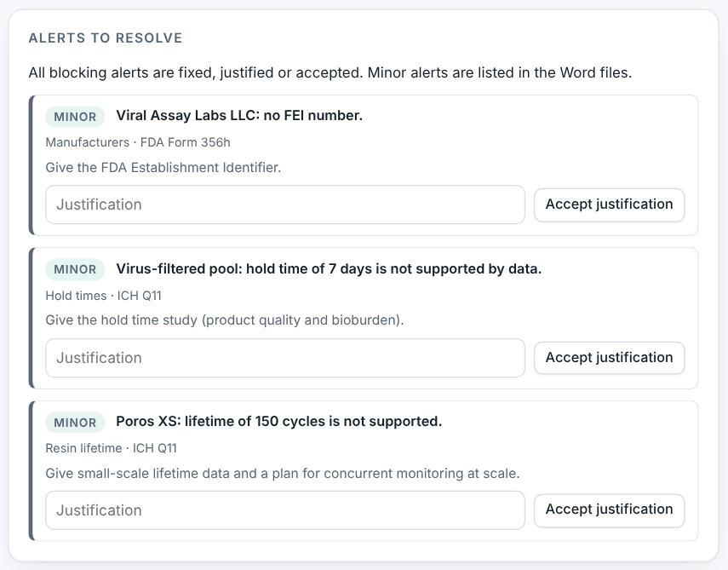The image size is (728, 570).
Task: Accept justification for the hold time alert
Action: (609, 358)
